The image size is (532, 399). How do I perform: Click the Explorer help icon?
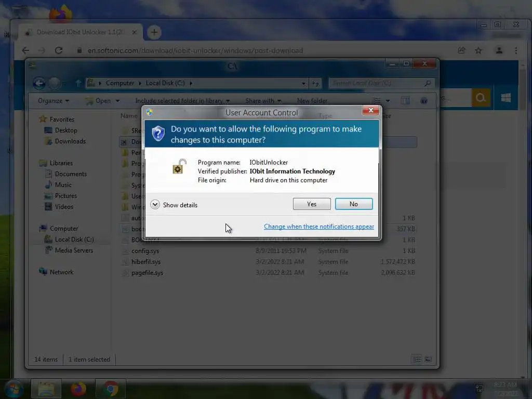[x=424, y=101]
